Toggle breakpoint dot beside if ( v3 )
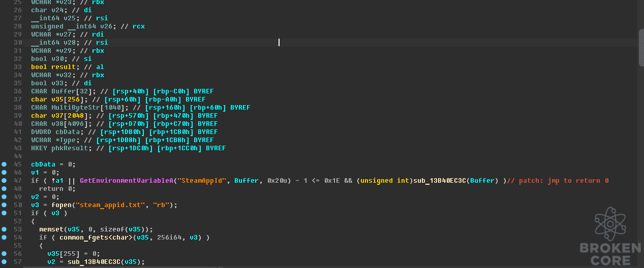This screenshot has width=644, height=268. point(4,213)
